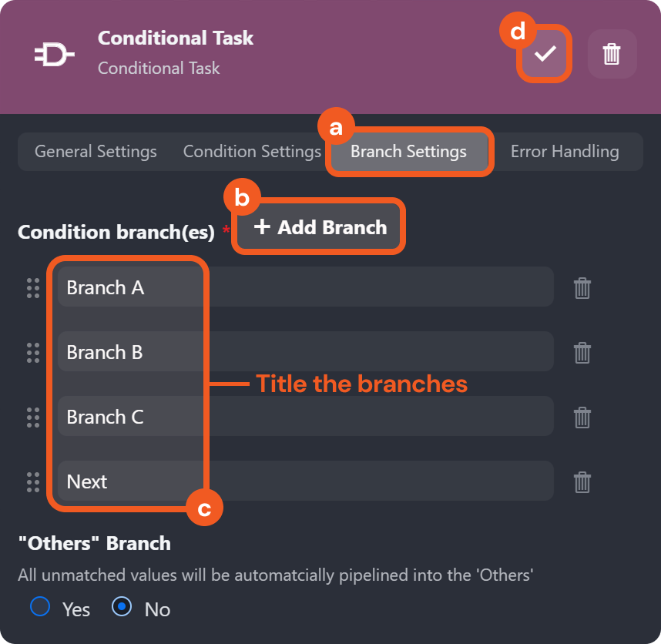Click the drag handle beside Branch B
This screenshot has height=644, width=661.
(x=33, y=353)
